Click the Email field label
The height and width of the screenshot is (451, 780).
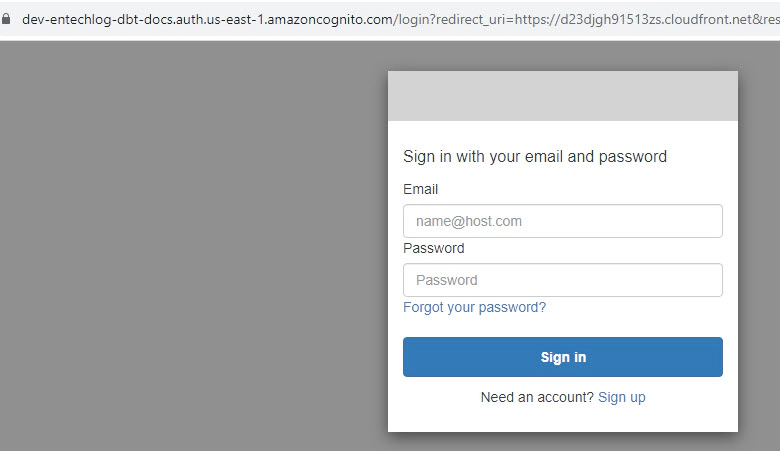point(420,189)
